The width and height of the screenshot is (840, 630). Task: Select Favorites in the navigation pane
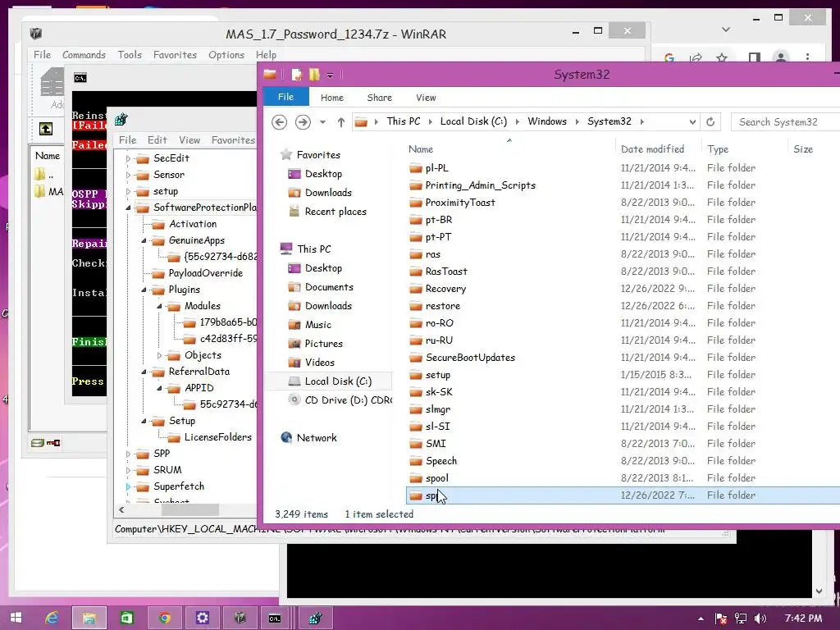tap(318, 155)
